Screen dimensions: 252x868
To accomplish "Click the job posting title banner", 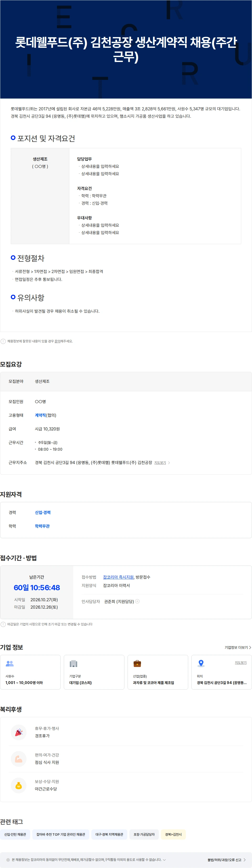I will click(x=126, y=49).
